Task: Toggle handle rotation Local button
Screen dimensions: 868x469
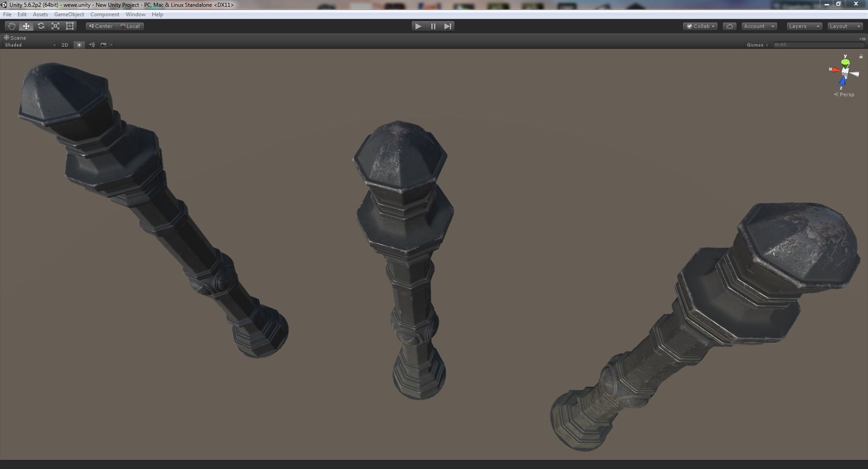Action: tap(130, 26)
